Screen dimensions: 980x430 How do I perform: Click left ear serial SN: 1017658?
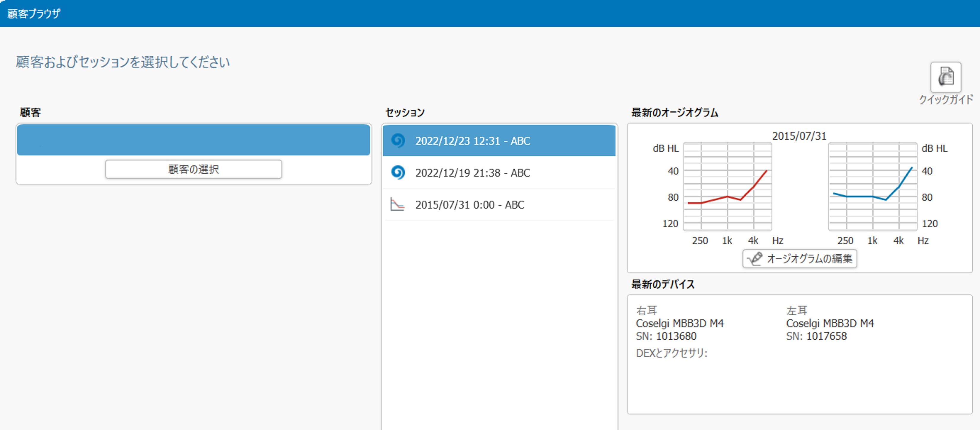coord(816,336)
